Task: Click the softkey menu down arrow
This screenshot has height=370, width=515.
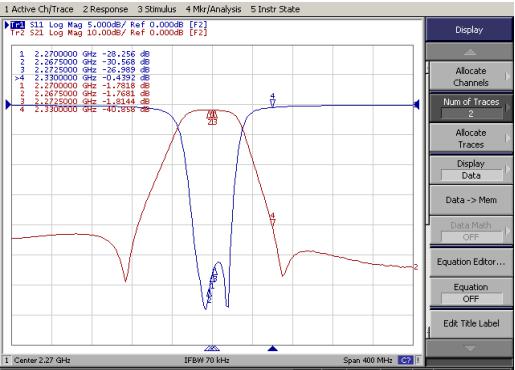Action: click(x=469, y=348)
